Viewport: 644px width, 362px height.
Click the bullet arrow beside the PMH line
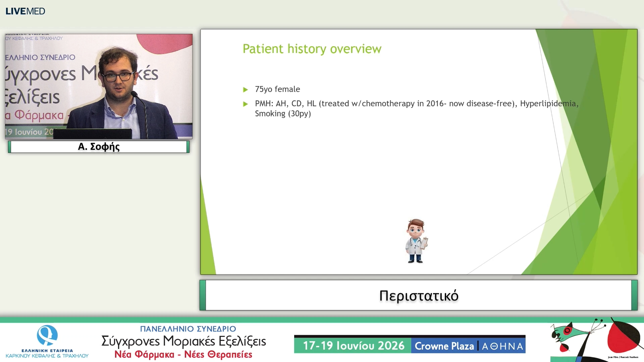tap(246, 104)
